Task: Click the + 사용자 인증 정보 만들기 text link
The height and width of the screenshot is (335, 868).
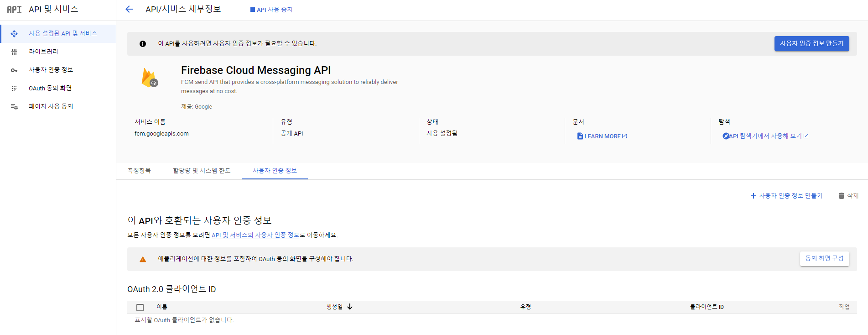Action: pyautogui.click(x=786, y=196)
